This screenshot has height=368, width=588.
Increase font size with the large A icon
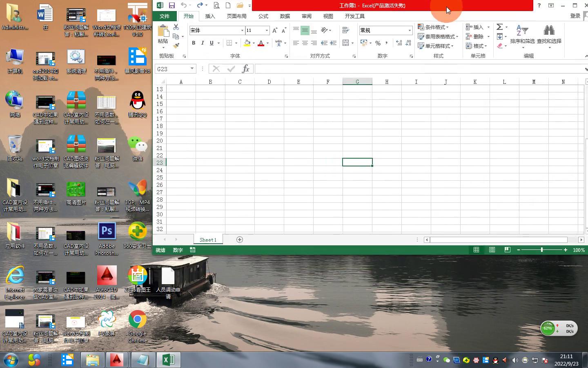tap(275, 30)
